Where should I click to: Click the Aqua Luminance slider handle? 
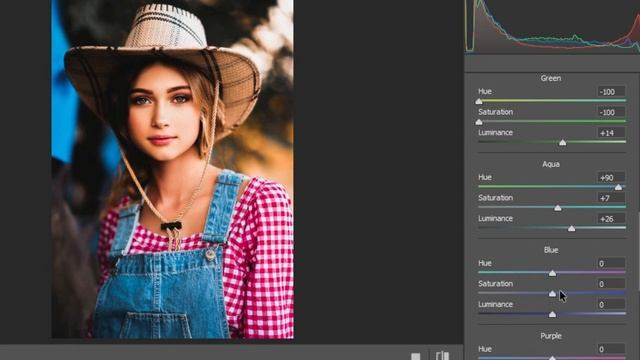(571, 229)
